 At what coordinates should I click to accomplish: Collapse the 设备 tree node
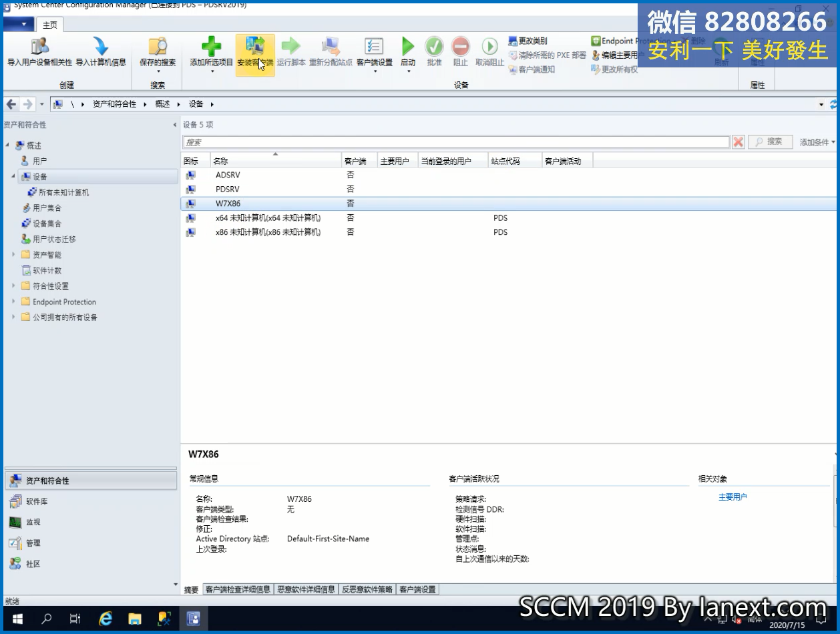(13, 176)
